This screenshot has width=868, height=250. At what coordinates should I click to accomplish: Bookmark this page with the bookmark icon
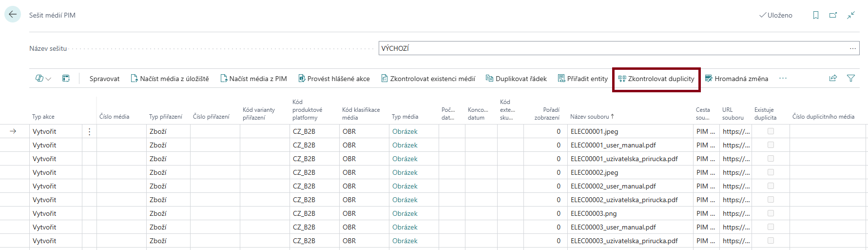815,15
